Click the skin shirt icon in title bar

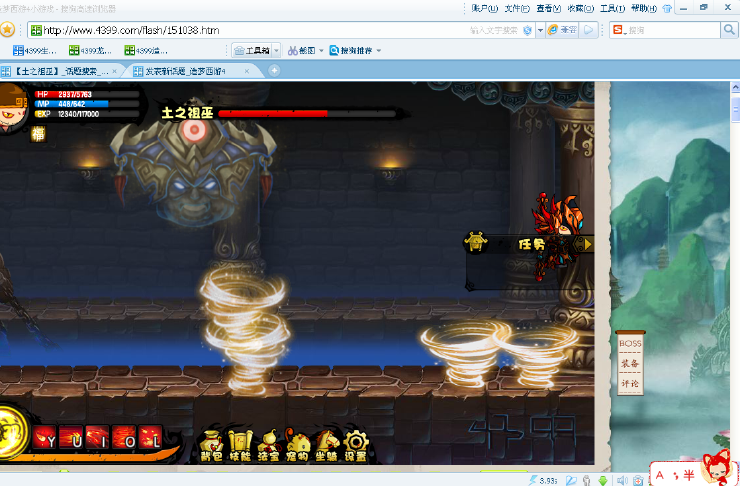tap(667, 8)
